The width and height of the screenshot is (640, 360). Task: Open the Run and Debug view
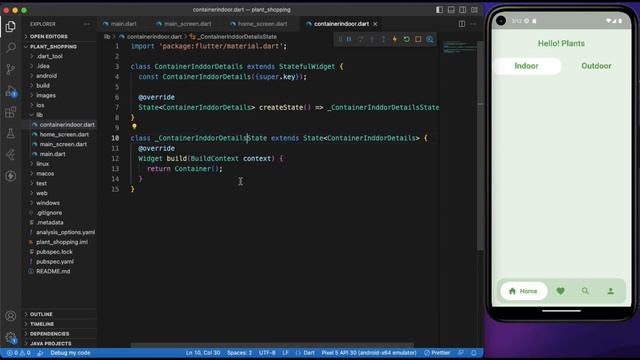tap(11, 91)
